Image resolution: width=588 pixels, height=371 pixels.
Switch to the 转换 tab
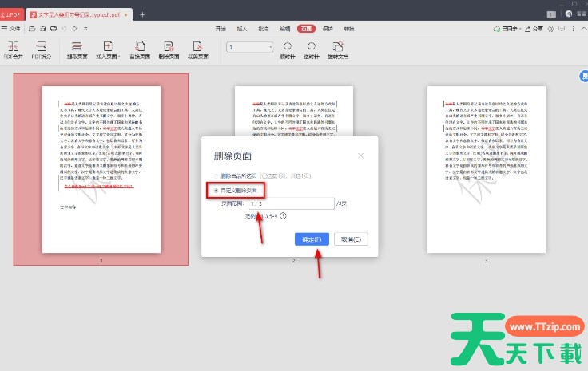pyautogui.click(x=349, y=29)
